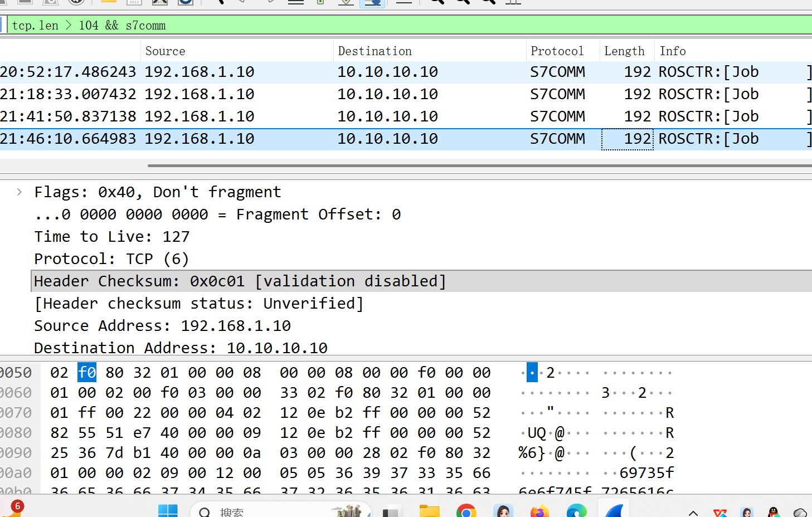Image resolution: width=812 pixels, height=517 pixels.
Task: Click the Length 192 cell in the selected row
Action: [627, 139]
